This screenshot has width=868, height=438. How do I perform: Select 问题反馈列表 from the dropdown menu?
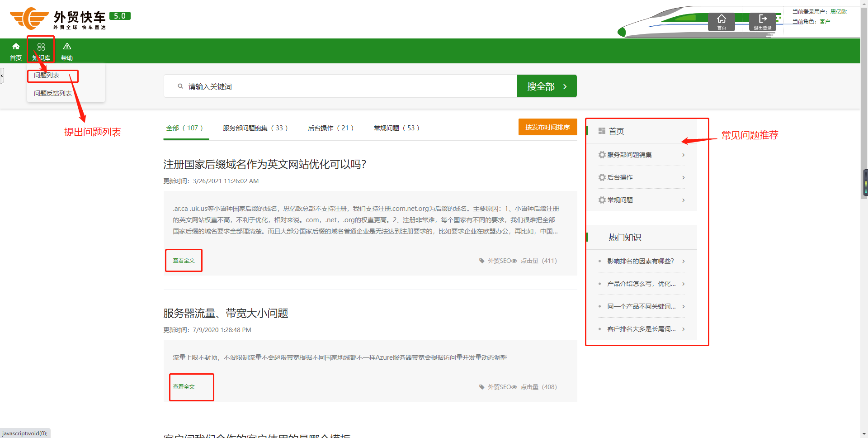tap(53, 93)
